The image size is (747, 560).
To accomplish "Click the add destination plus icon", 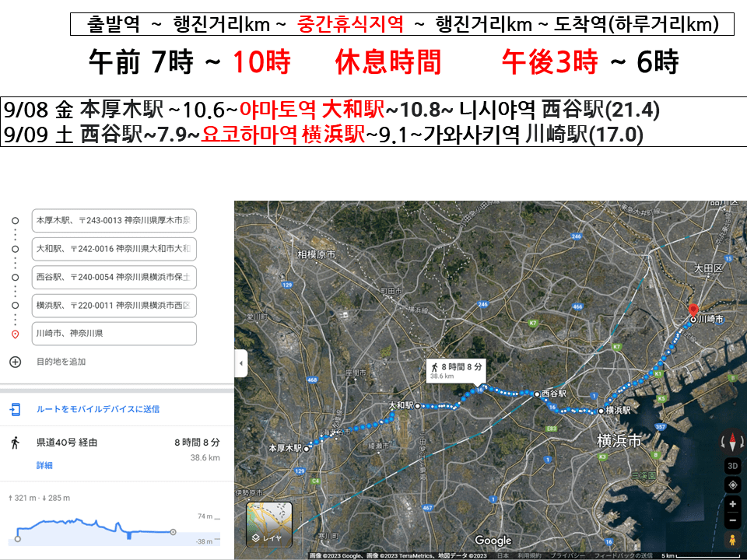I will (15, 362).
